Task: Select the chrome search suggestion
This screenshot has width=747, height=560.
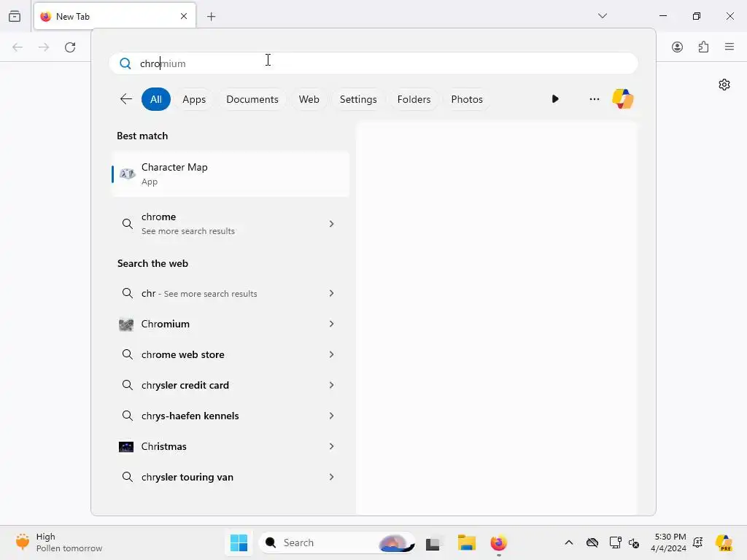Action: [x=231, y=223]
